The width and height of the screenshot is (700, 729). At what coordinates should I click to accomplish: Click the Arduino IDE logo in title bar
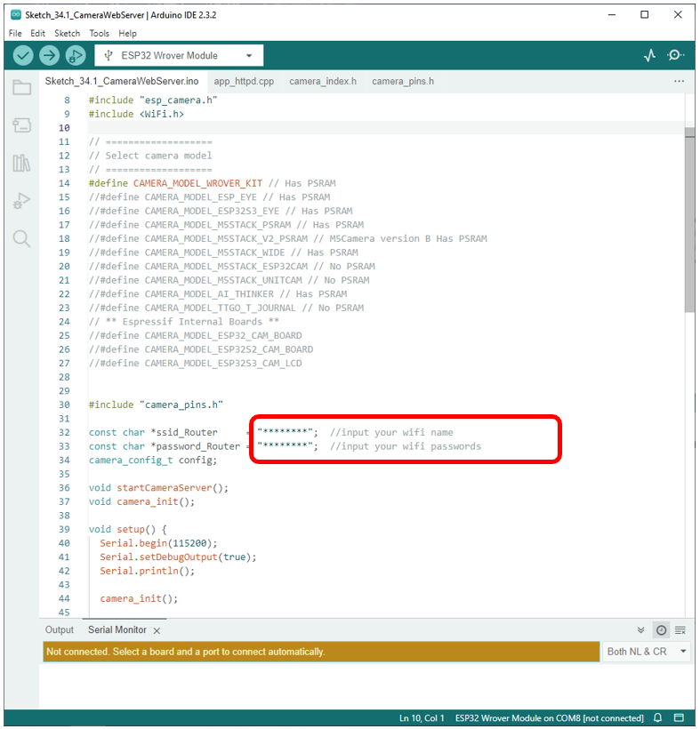pos(16,15)
